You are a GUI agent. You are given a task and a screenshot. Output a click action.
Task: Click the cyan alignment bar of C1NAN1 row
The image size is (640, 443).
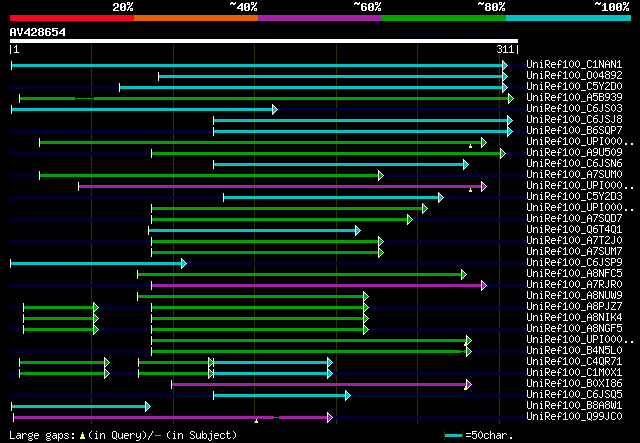259,65
